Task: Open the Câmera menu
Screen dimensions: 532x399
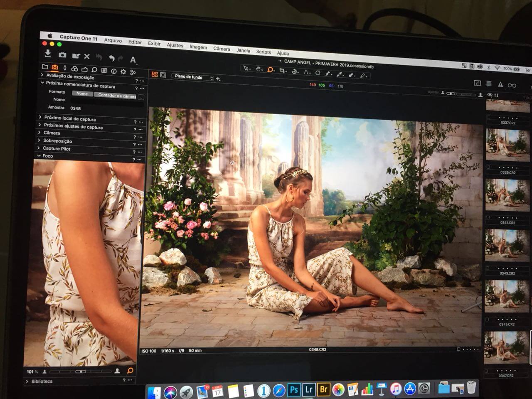Action: [222, 49]
